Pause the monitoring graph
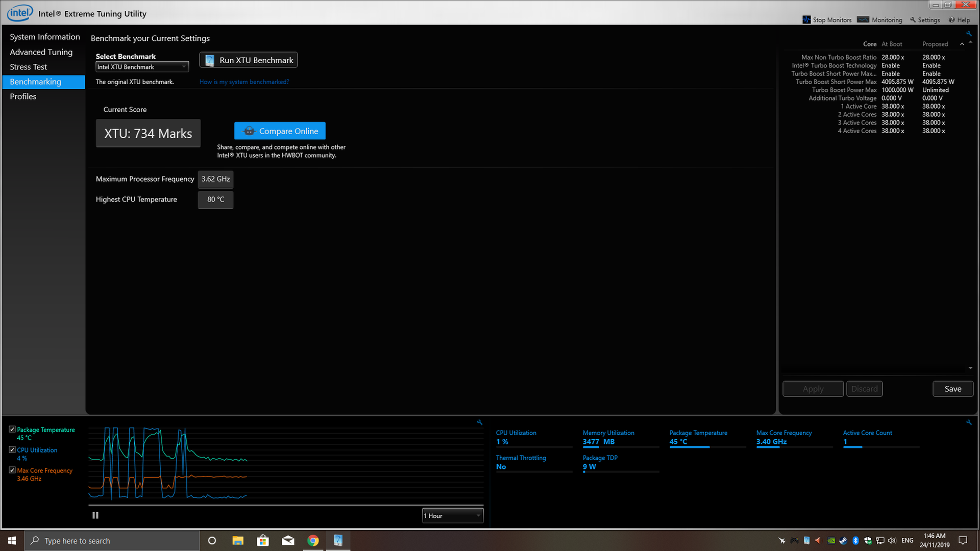The width and height of the screenshot is (980, 551). pyautogui.click(x=95, y=515)
